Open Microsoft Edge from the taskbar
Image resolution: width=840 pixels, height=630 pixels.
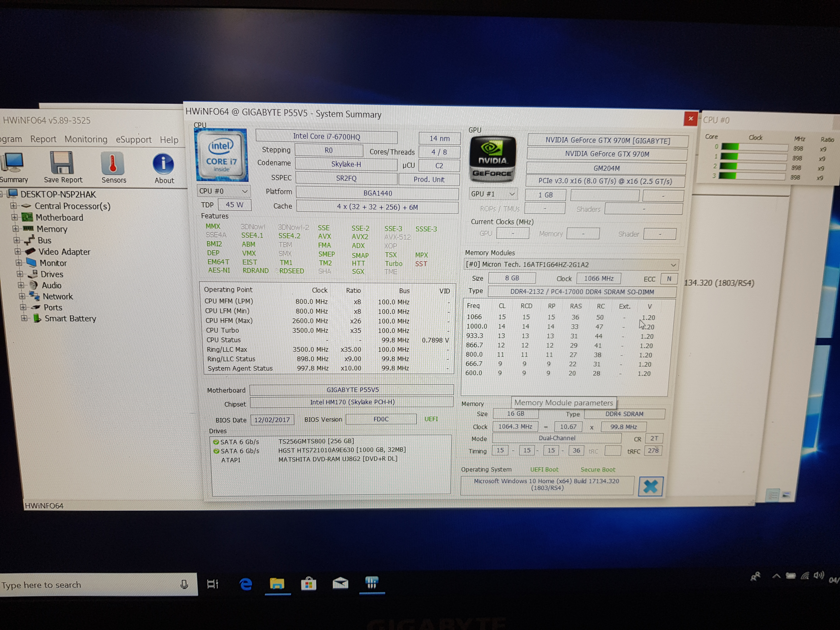point(246,584)
